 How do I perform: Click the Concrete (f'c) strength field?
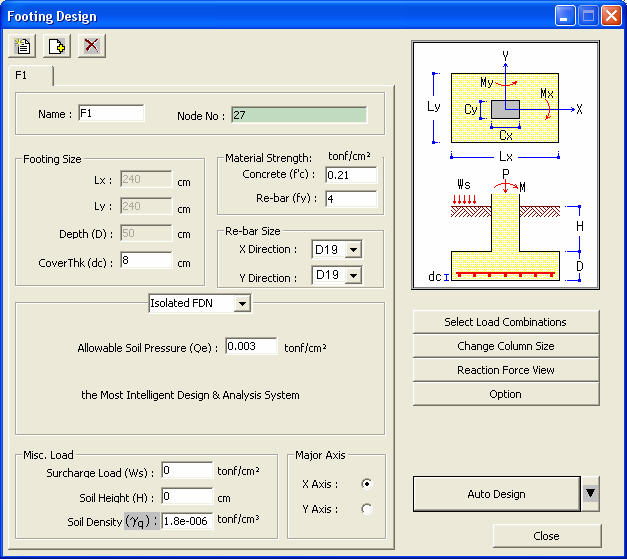point(351,175)
